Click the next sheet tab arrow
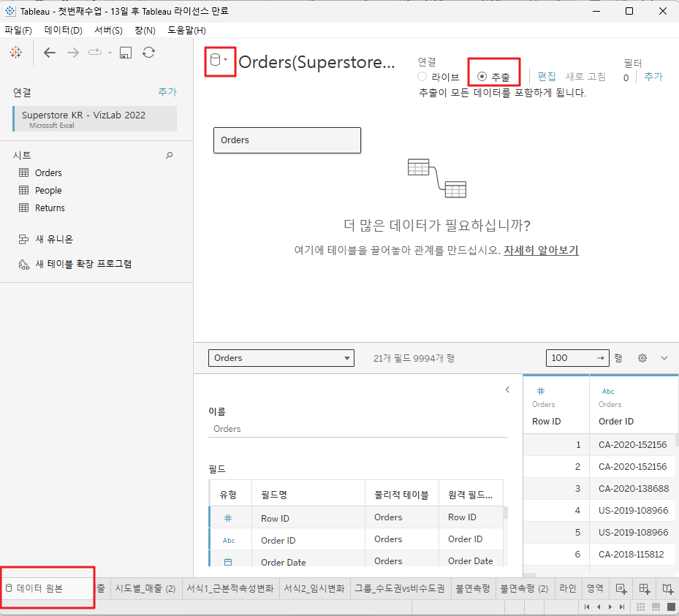This screenshot has height=616, width=679. pos(610,607)
